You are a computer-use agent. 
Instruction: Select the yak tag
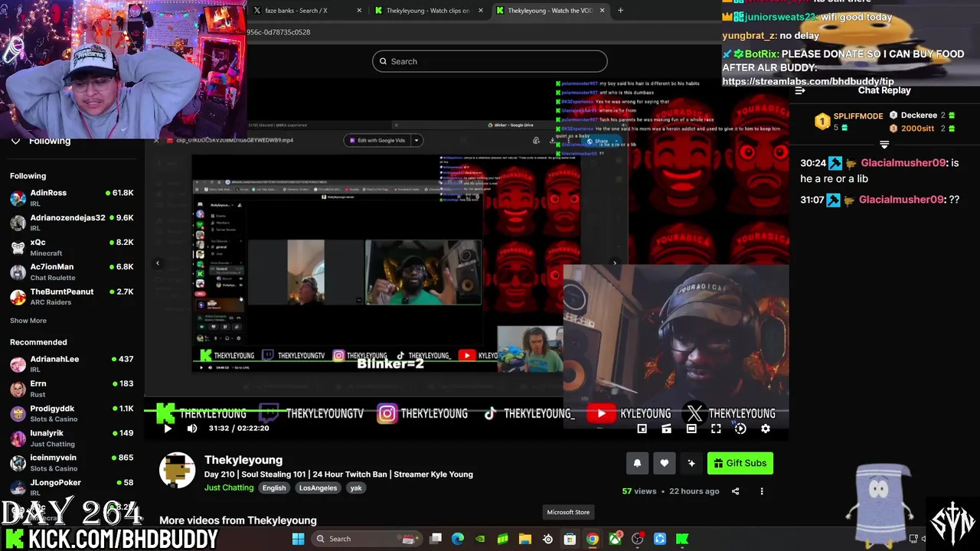click(356, 488)
